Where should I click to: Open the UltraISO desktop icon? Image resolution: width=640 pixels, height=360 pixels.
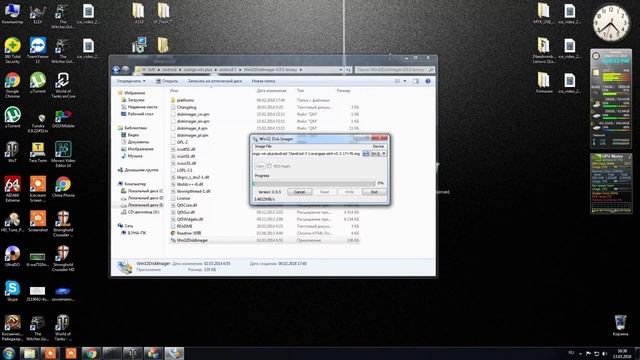12,257
